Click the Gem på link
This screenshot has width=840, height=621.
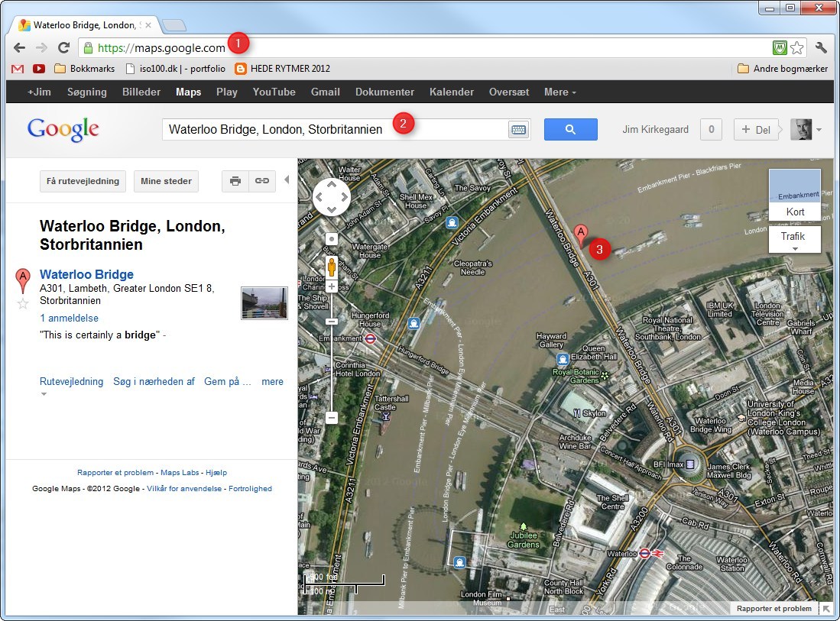coord(227,382)
